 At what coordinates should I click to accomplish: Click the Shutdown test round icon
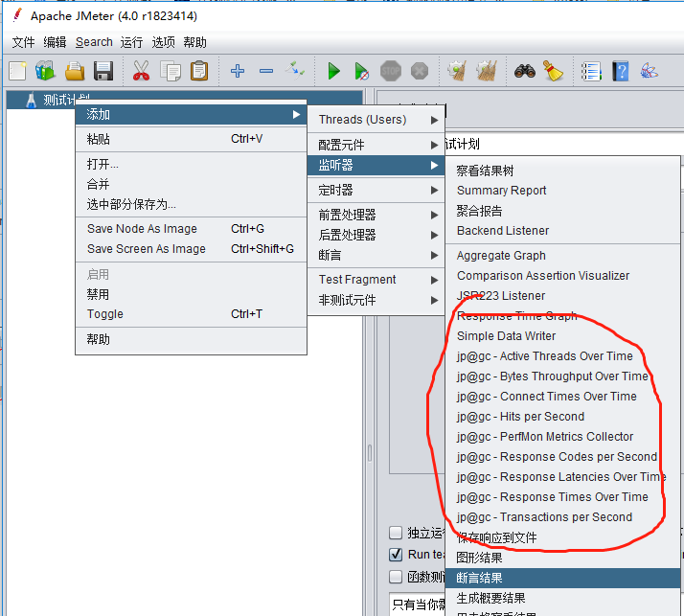[x=420, y=71]
